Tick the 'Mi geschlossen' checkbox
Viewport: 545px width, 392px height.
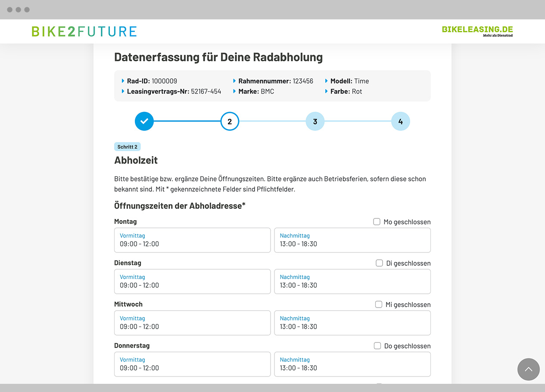click(x=378, y=305)
